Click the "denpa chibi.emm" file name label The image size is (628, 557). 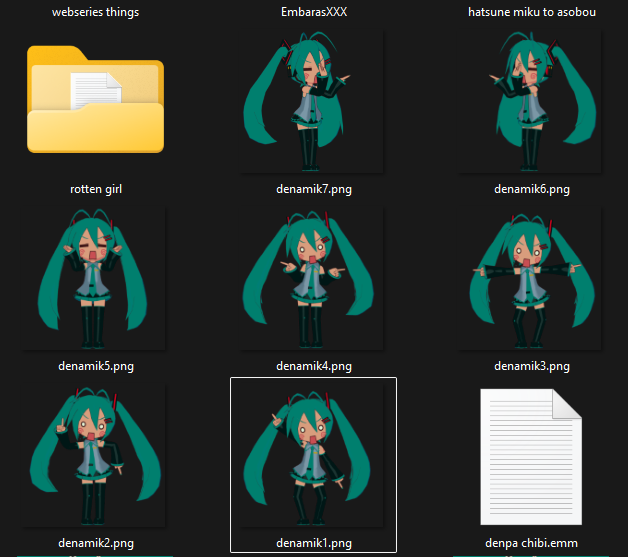[531, 543]
